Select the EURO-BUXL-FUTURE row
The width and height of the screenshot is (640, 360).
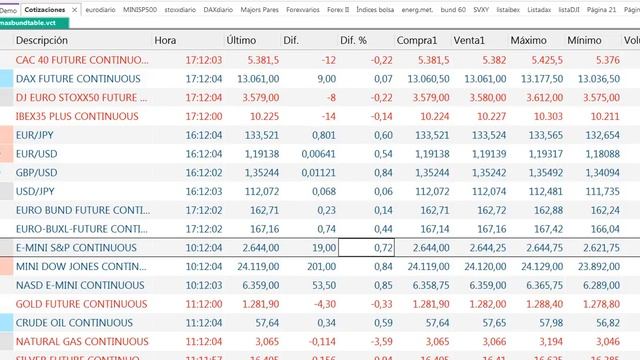coord(320,229)
